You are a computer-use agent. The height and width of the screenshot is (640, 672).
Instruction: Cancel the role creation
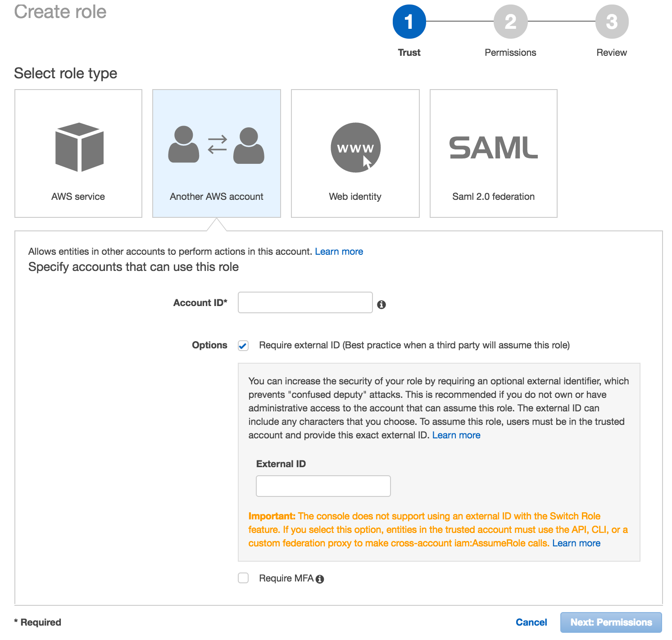point(531,622)
